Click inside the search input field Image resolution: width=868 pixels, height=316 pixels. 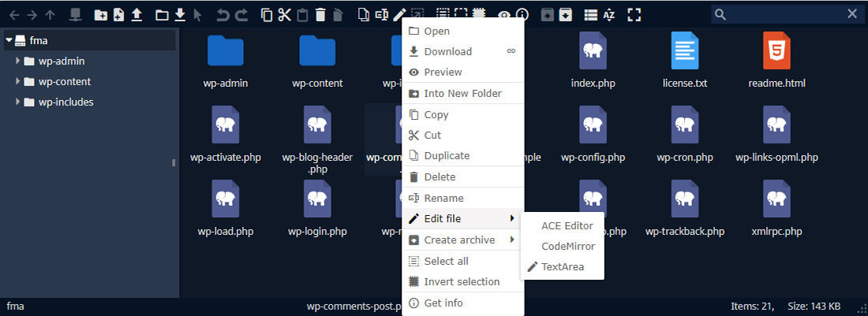coord(786,14)
